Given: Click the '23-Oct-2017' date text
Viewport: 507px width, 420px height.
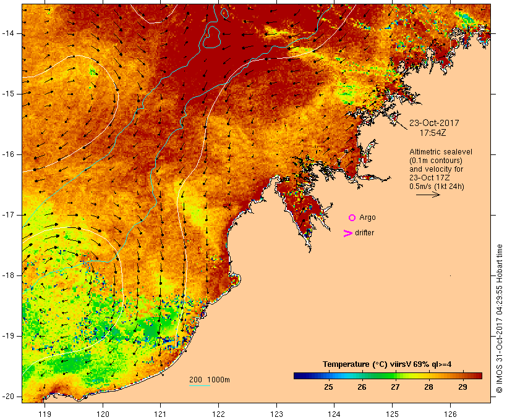Looking at the screenshot, I should 434,123.
